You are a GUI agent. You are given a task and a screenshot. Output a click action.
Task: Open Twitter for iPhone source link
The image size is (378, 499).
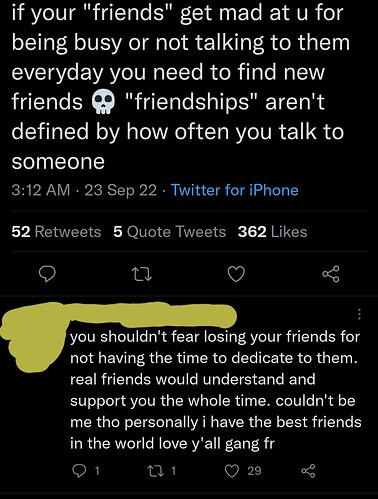tap(235, 190)
